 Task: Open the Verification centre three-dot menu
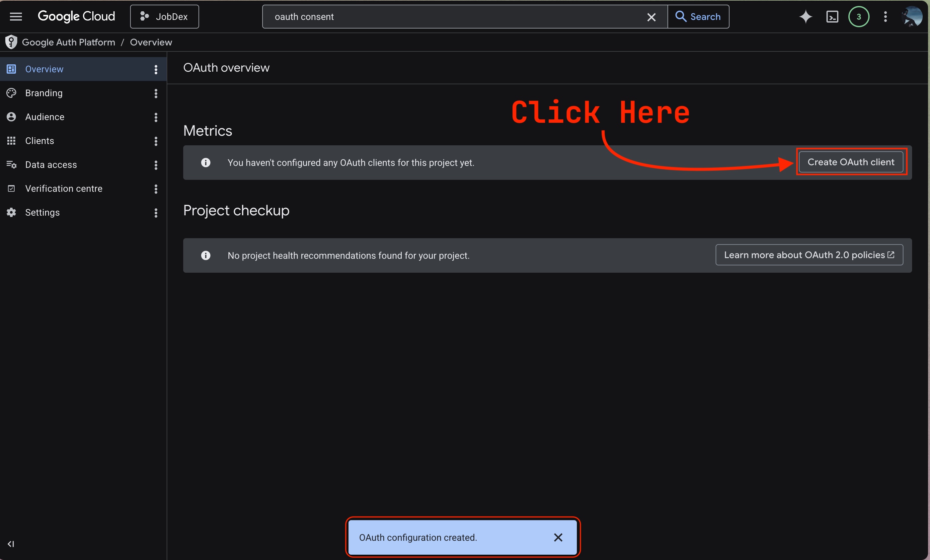coord(156,189)
